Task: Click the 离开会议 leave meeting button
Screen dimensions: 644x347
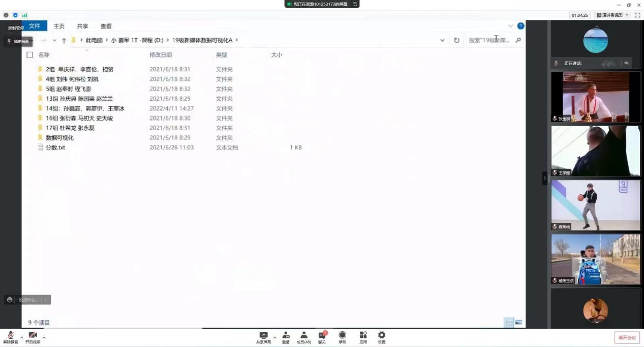Action: (x=627, y=338)
